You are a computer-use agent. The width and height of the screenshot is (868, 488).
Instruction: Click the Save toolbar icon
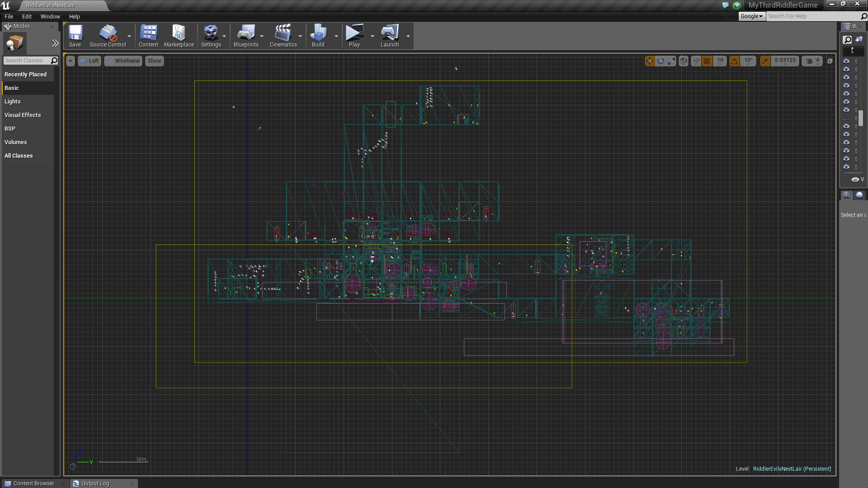[x=75, y=36]
